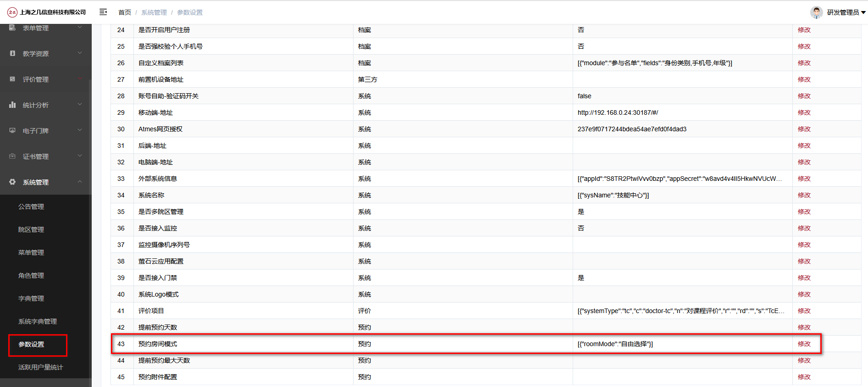Expand the 证书管理 menu arrow
This screenshot has width=868, height=387.
tap(80, 156)
